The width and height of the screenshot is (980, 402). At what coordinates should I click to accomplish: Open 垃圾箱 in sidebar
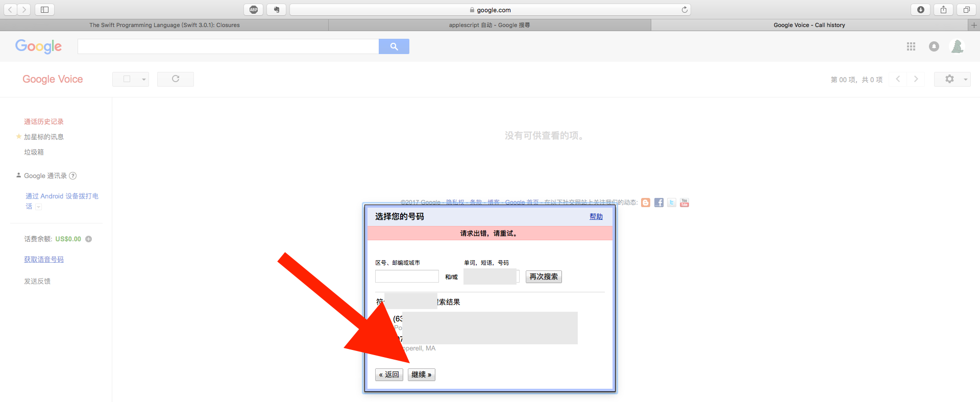click(34, 152)
